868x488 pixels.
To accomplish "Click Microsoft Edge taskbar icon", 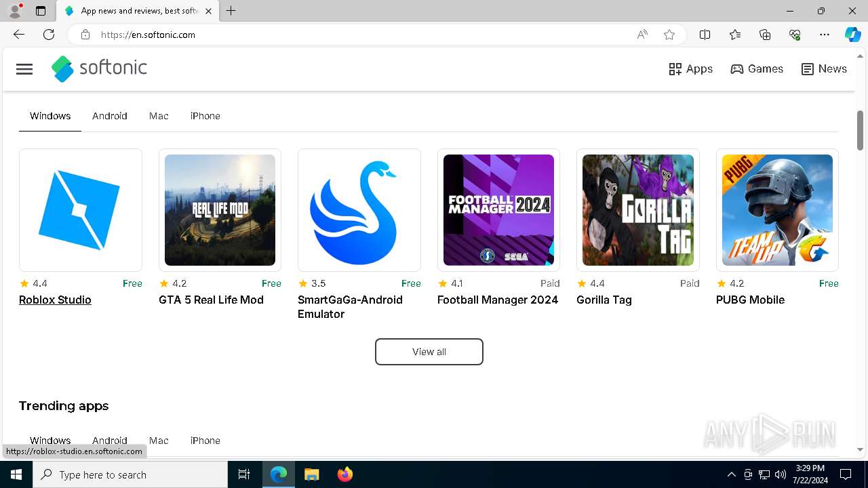I will 279,474.
